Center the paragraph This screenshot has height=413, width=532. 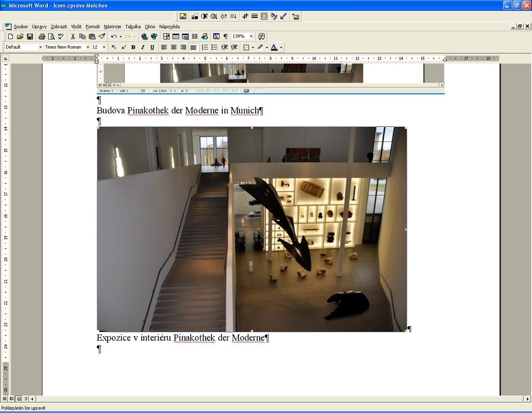click(x=174, y=47)
